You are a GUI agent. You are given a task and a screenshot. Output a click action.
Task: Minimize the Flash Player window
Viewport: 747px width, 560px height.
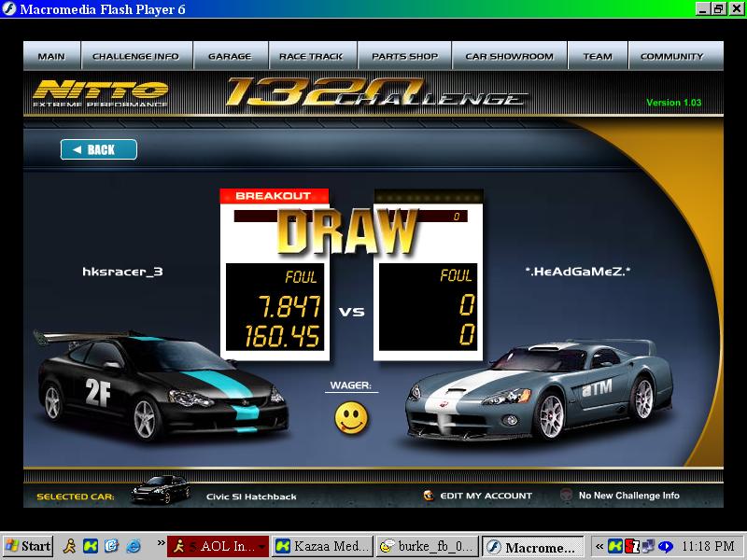tap(702, 9)
